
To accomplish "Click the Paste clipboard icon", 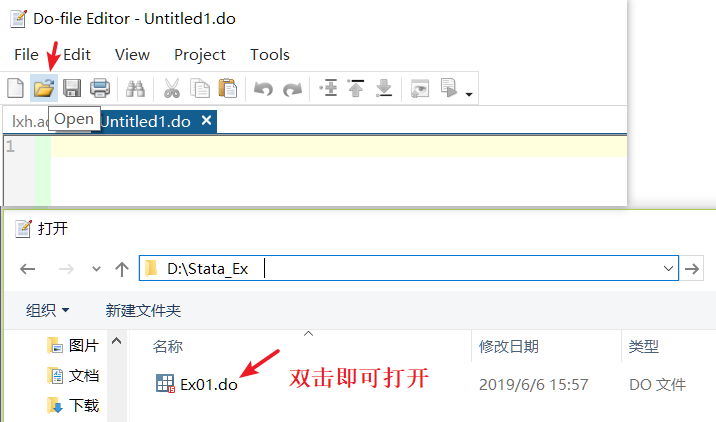I will tap(228, 88).
